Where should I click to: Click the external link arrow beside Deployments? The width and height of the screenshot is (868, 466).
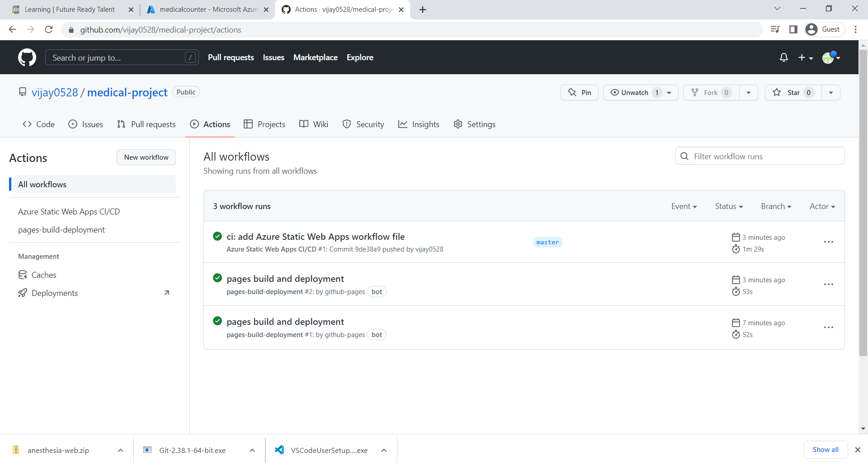tap(167, 293)
